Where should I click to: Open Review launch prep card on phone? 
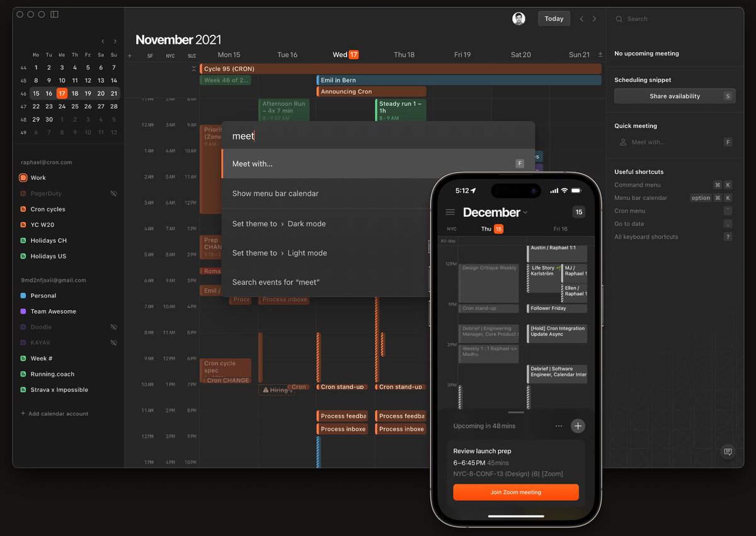(516, 474)
